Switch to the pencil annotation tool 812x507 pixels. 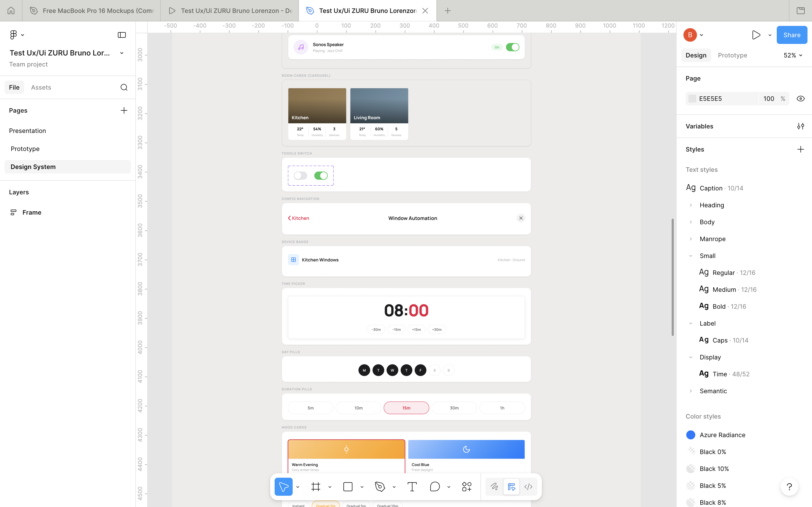tap(494, 486)
